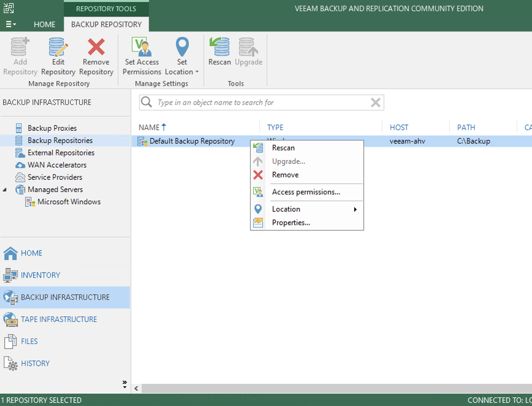Open Set Access Permissions tool
This screenshot has width=532, height=406.
pyautogui.click(x=142, y=56)
